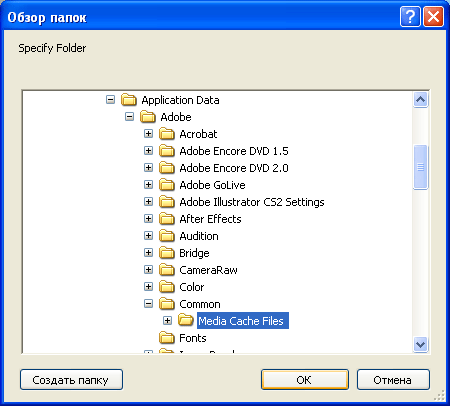Select the Adobe folder label

tap(176, 117)
